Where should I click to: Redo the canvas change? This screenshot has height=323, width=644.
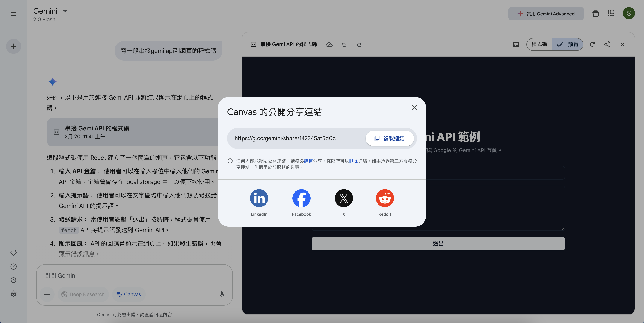pos(359,44)
